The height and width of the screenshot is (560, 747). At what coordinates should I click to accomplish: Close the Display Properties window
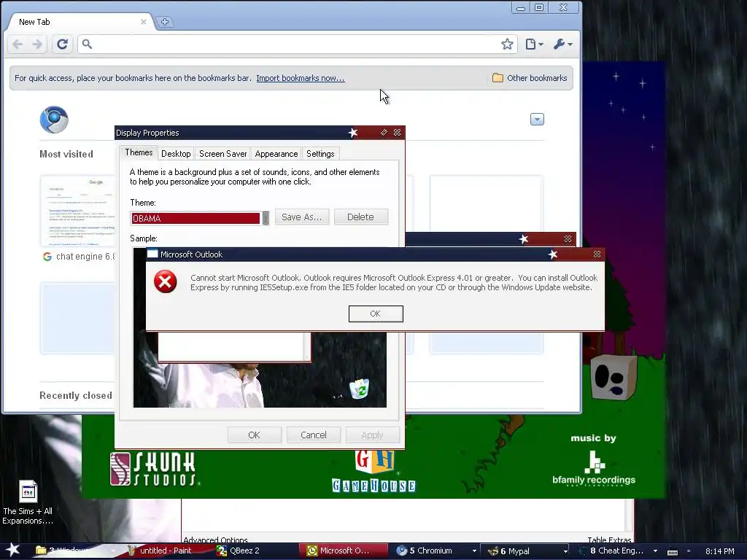[x=398, y=133]
